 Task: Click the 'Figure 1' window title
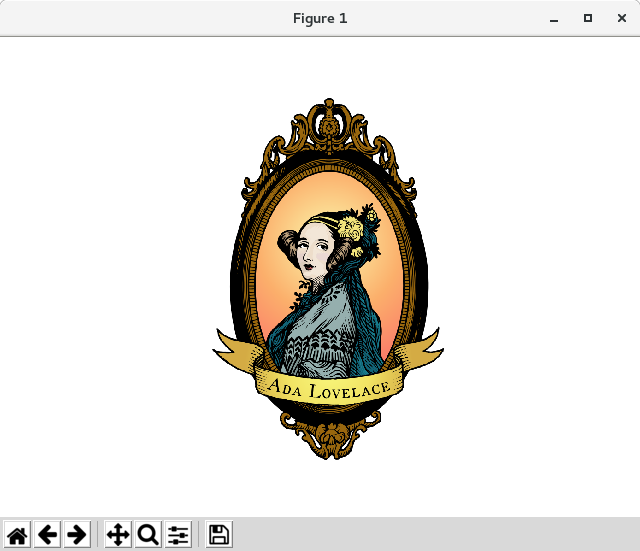[320, 18]
